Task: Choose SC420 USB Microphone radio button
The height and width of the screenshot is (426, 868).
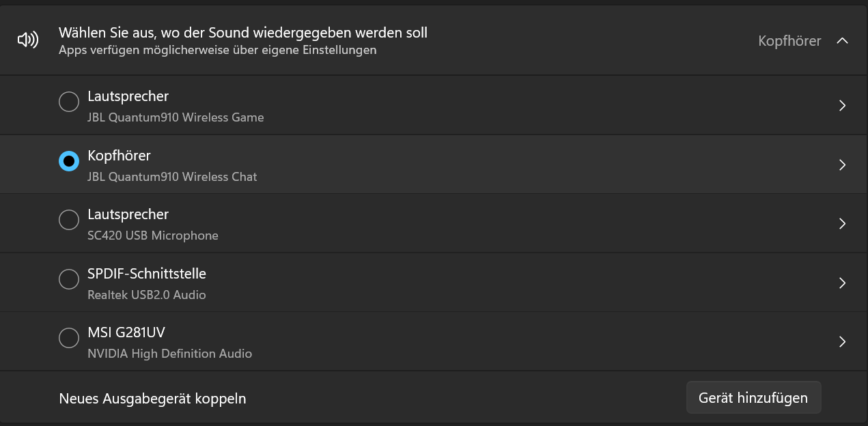Action: coord(69,221)
